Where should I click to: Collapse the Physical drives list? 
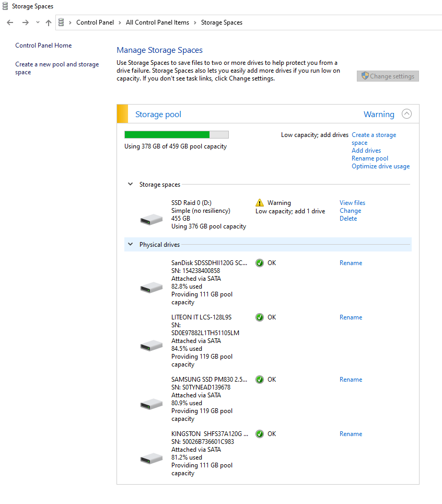[x=130, y=244]
